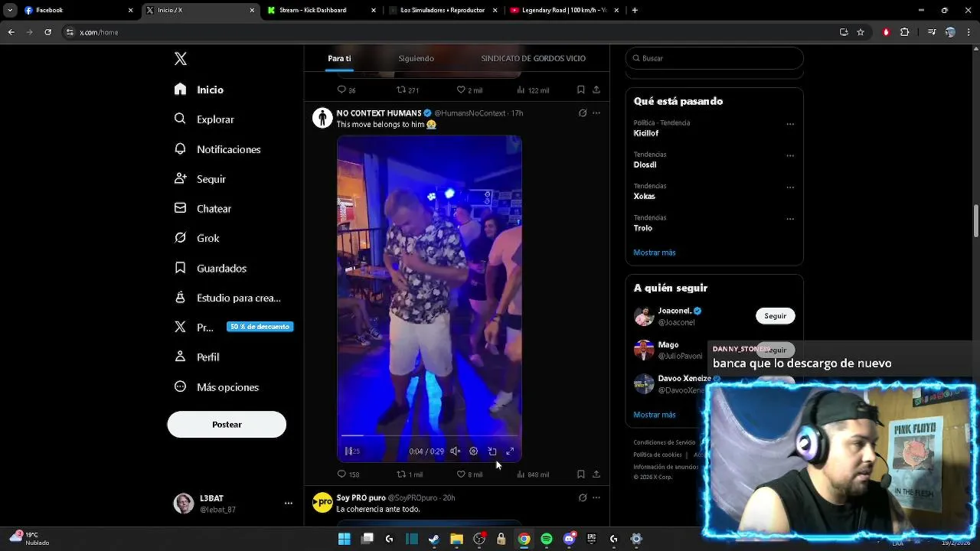Open more options on NO CONTEXT HUMANS post

point(596,113)
